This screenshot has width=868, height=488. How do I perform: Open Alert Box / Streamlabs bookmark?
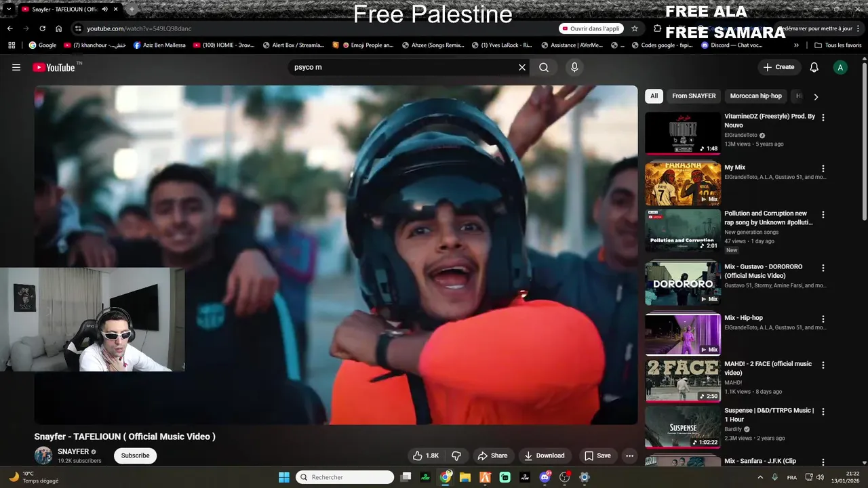[293, 45]
